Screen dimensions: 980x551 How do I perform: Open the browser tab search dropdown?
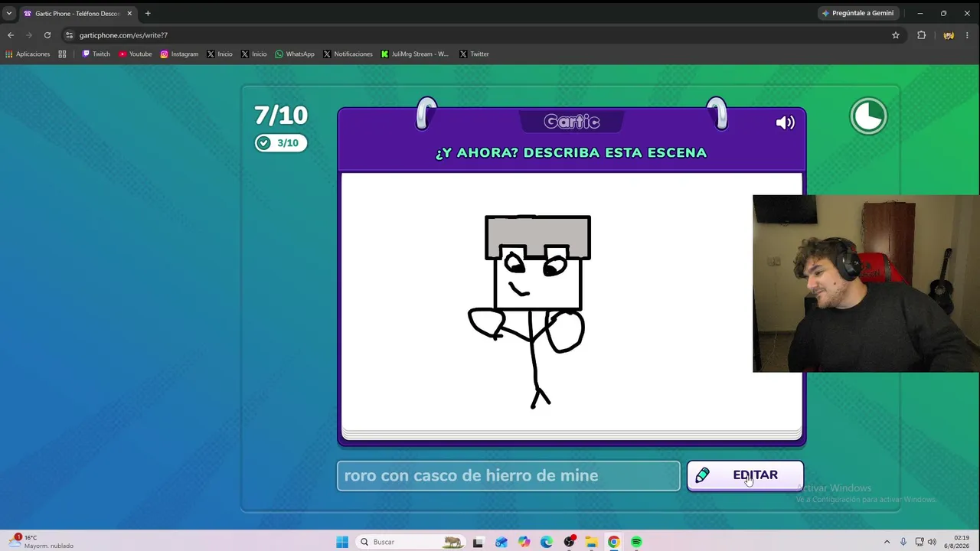(9, 13)
